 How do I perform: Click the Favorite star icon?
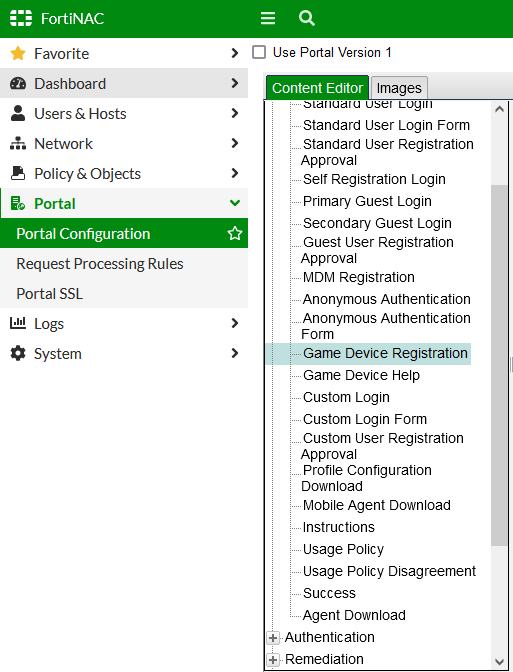(18, 54)
